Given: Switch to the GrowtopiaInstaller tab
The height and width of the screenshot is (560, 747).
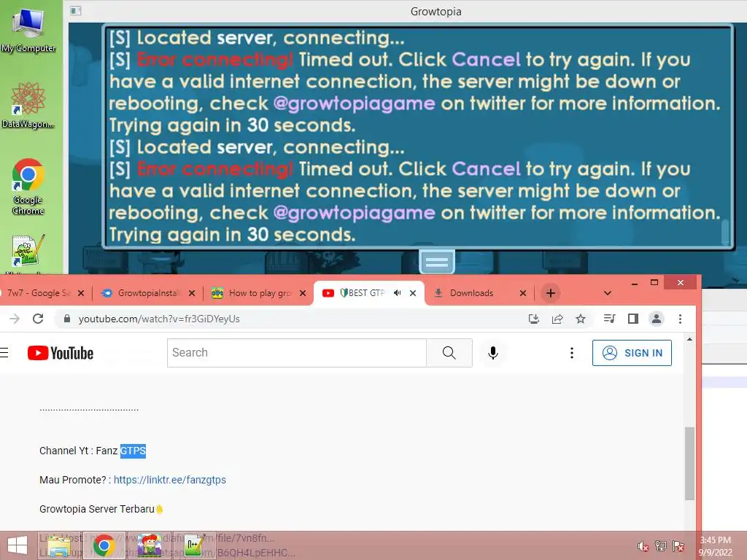Looking at the screenshot, I should (147, 293).
